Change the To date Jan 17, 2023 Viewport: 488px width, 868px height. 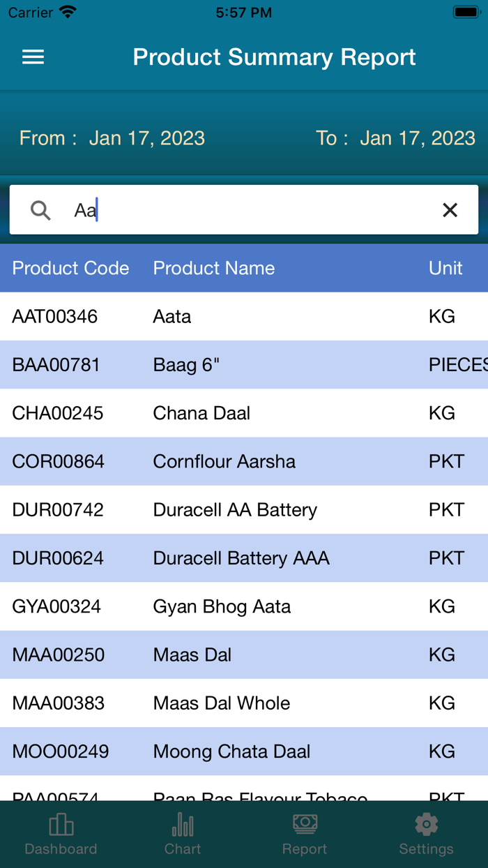point(417,138)
